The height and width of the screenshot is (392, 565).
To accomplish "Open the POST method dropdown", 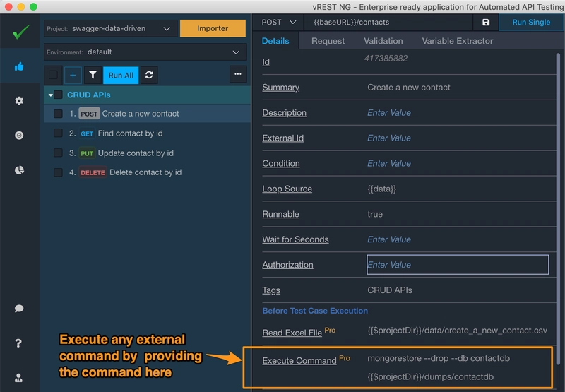I will click(x=278, y=23).
